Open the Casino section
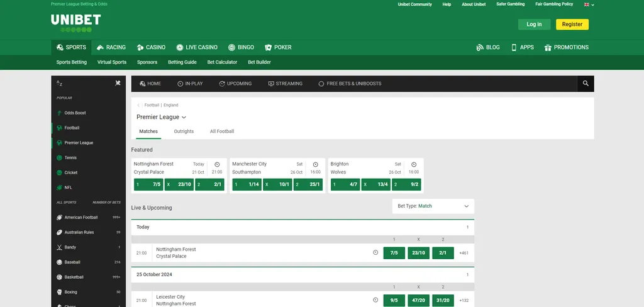 [151, 47]
